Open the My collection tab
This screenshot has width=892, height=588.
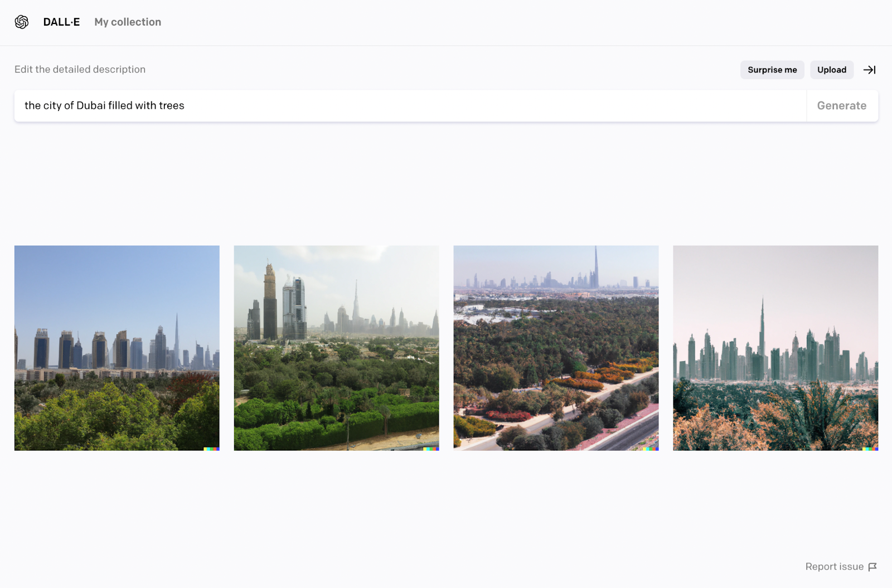[x=128, y=22]
